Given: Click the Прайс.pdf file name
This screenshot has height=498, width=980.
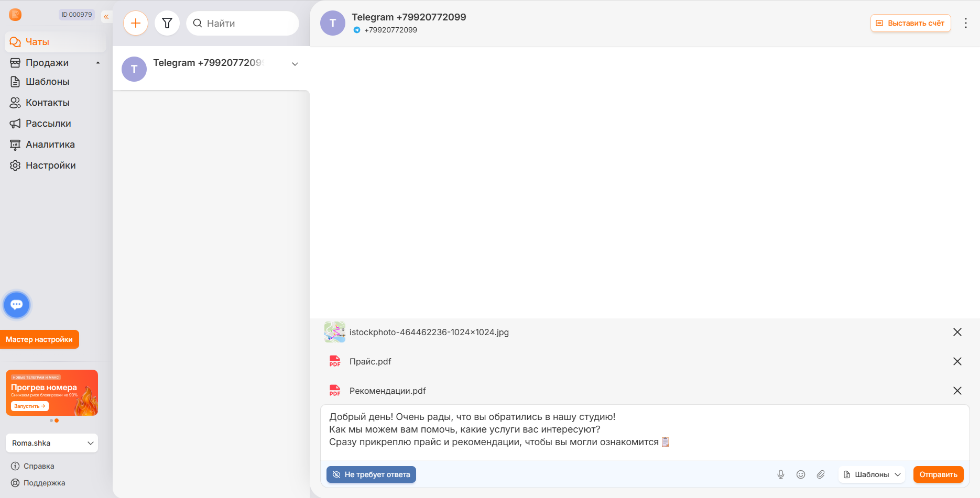Looking at the screenshot, I should pos(371,361).
